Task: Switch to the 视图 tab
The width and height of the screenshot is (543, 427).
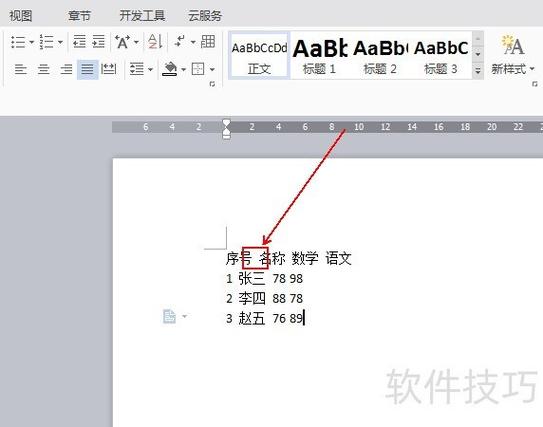Action: tap(21, 16)
